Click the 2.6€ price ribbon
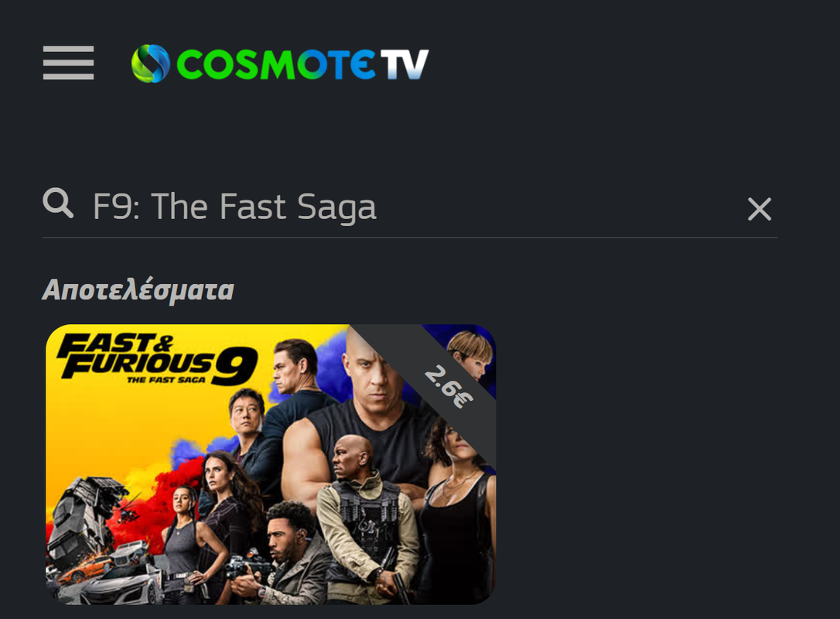 [x=449, y=386]
